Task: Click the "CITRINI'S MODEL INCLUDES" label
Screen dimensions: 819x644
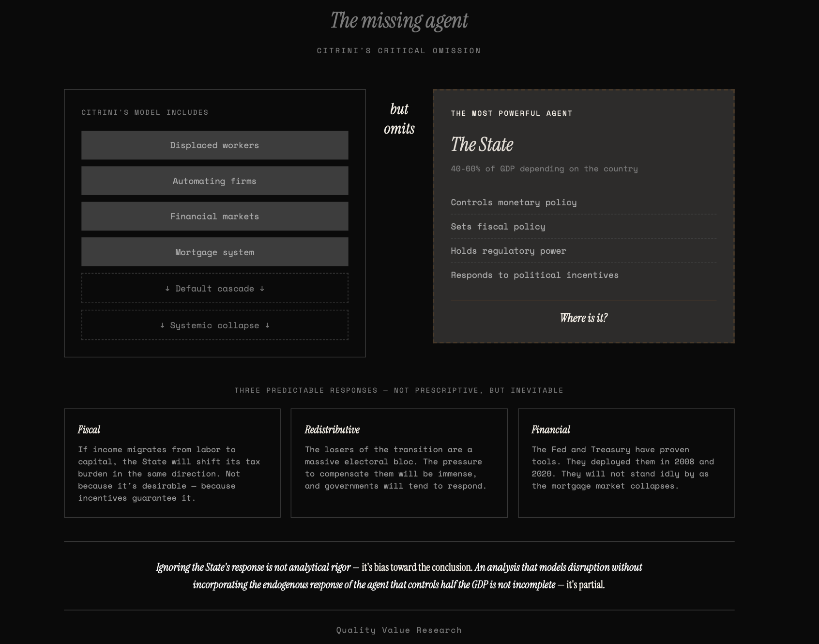Action: click(x=145, y=112)
